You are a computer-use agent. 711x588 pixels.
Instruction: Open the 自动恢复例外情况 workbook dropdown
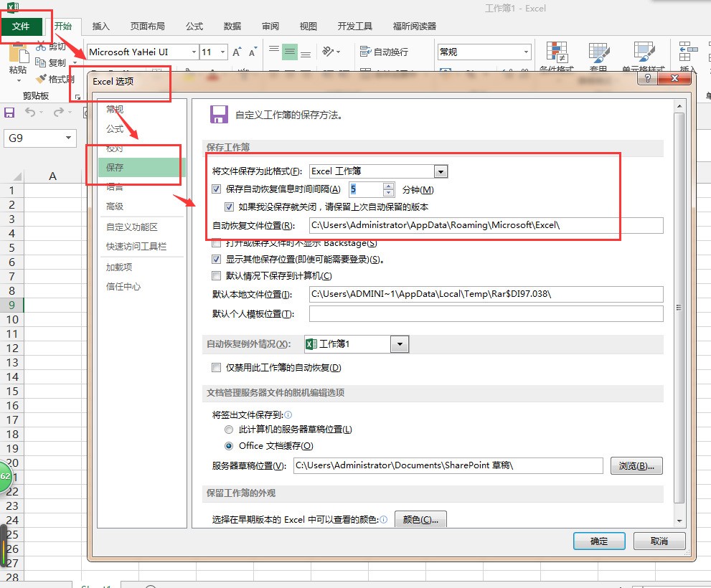[x=400, y=344]
